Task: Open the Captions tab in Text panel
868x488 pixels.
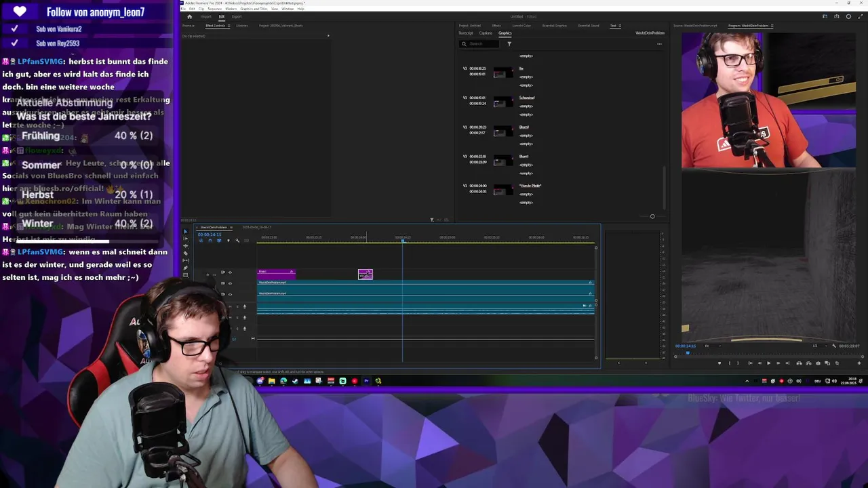Action: (x=486, y=33)
